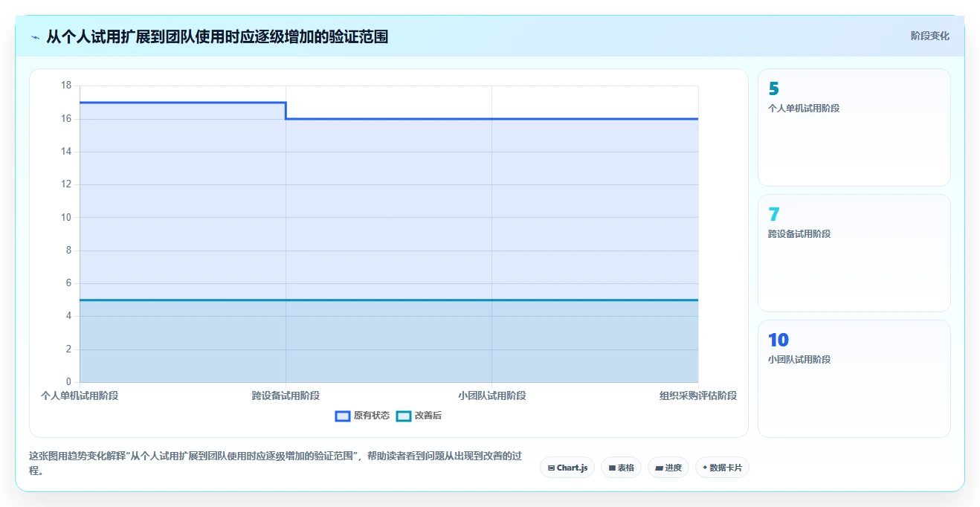This screenshot has height=507, width=980.
Task: Click the x-axis label 跨设备试用阶段
Action: click(286, 395)
